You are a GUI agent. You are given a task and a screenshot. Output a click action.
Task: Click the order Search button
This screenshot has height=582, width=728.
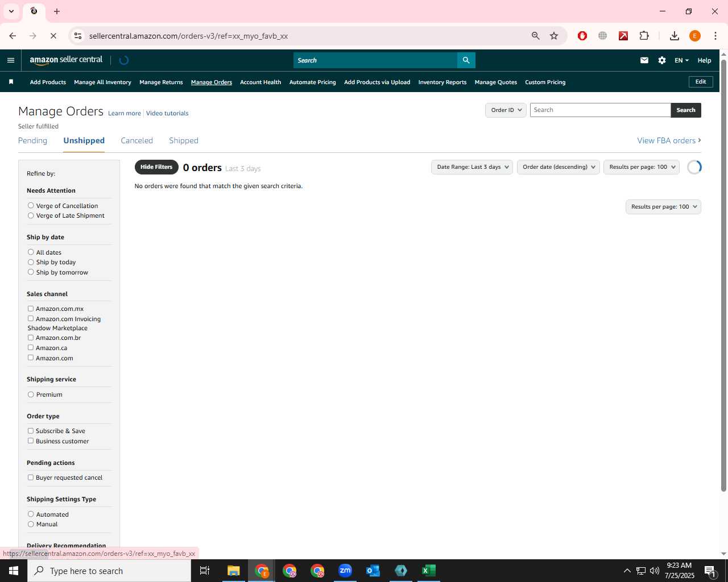[x=686, y=110]
